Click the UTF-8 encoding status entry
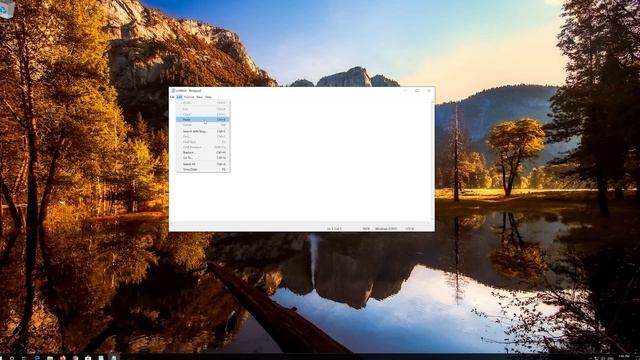The image size is (640, 360). point(409,229)
